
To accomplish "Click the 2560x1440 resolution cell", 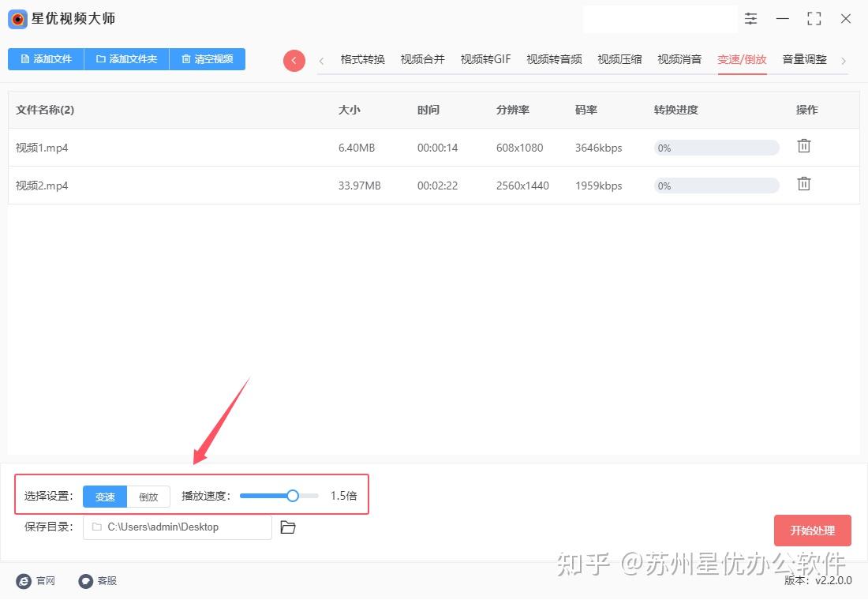I will (522, 186).
